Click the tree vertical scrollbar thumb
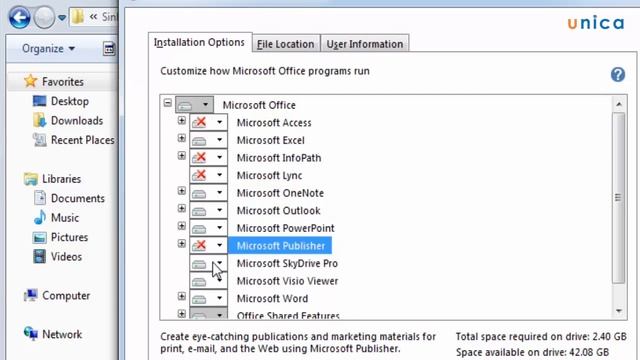 pyautogui.click(x=619, y=198)
